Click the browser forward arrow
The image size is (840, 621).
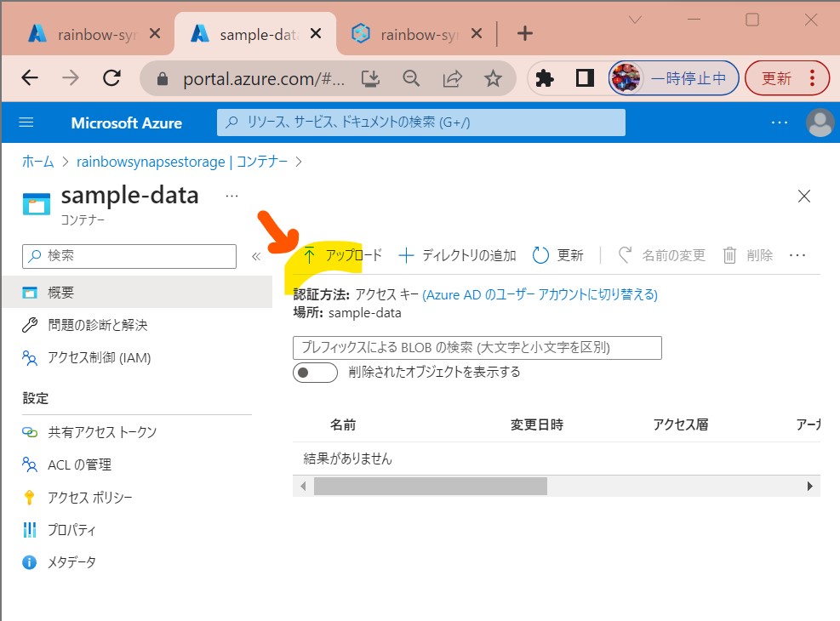pyautogui.click(x=70, y=78)
